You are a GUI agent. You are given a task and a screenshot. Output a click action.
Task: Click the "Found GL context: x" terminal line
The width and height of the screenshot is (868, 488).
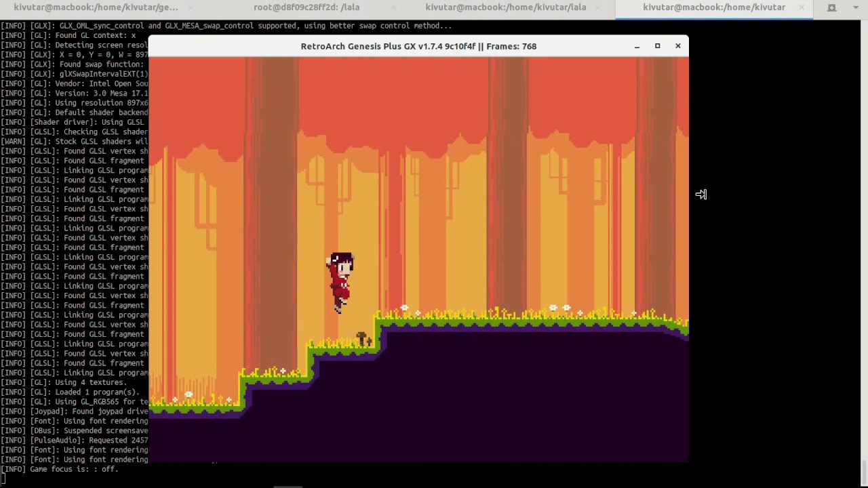(68, 35)
